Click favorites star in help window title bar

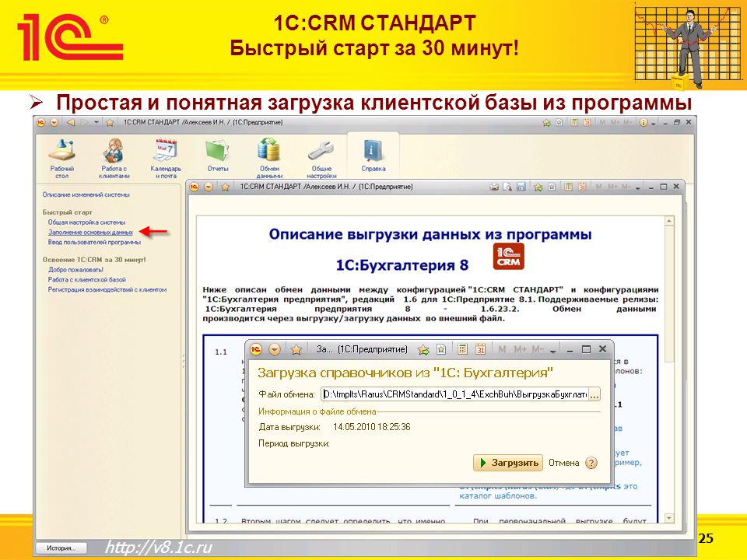tap(225, 187)
